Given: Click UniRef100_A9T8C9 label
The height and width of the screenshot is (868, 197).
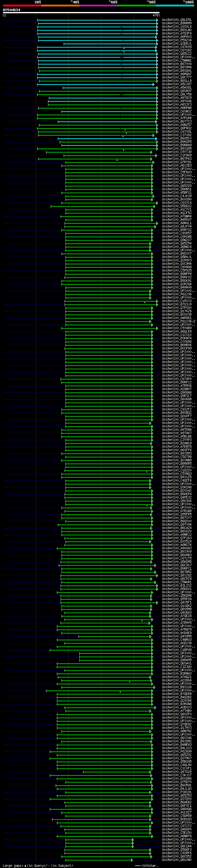Looking at the screenshot, I should pyautogui.click(x=176, y=98).
